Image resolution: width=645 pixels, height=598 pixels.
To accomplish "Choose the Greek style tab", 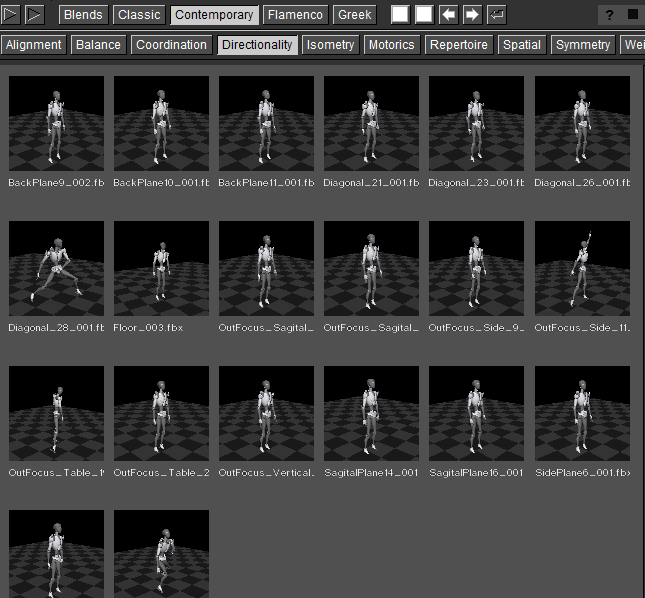I will click(x=355, y=15).
